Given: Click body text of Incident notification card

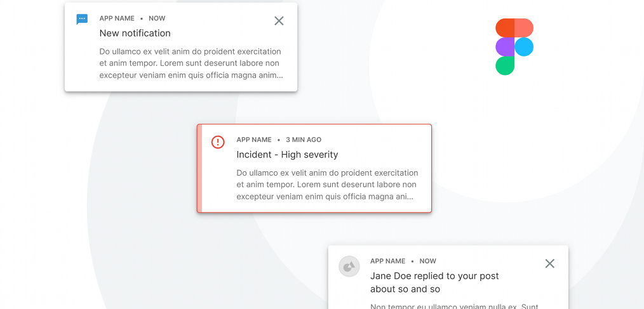Looking at the screenshot, I should [x=327, y=185].
